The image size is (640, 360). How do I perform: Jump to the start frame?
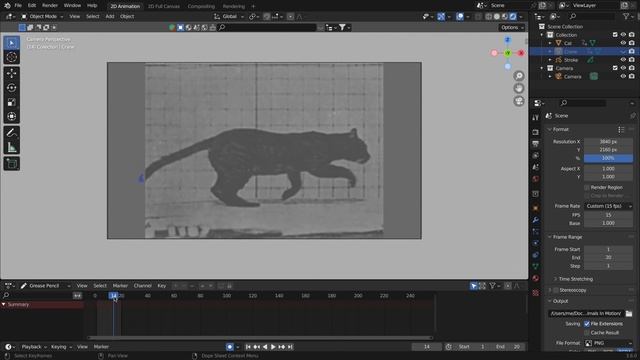pyautogui.click(x=248, y=347)
